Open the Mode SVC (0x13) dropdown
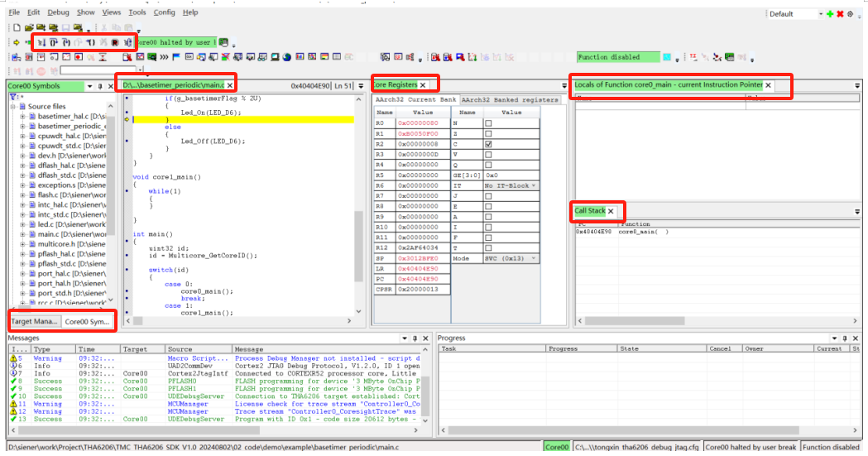The image size is (868, 456). pos(511,258)
